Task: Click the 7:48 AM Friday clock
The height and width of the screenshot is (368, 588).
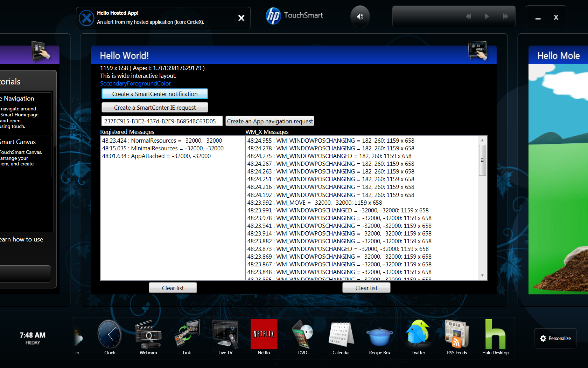Action: click(x=33, y=338)
